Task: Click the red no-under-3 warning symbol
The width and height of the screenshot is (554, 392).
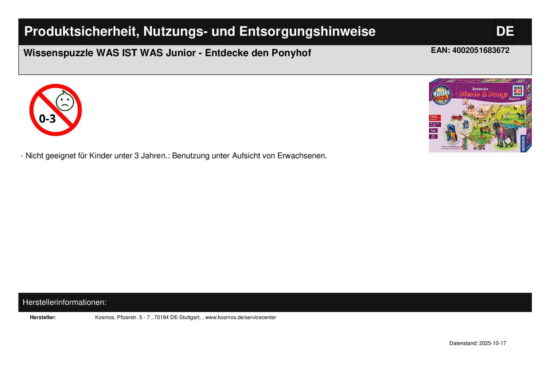Action: point(55,110)
